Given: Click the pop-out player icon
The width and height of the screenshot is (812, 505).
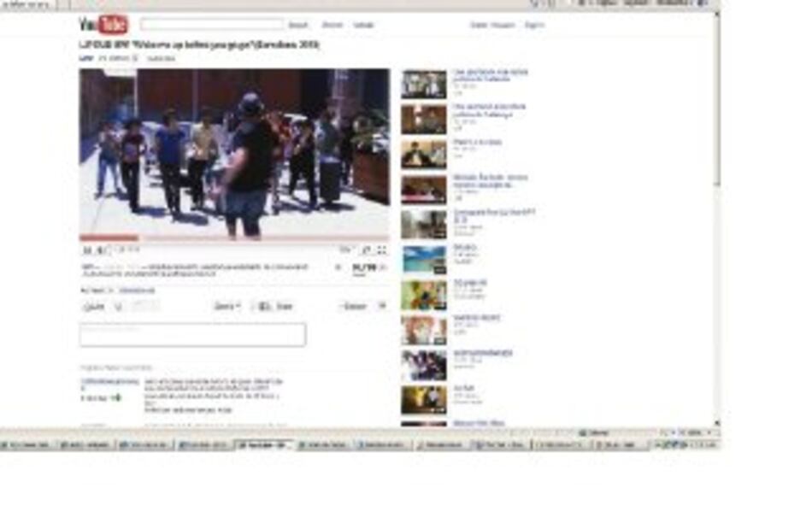Looking at the screenshot, I should [366, 250].
